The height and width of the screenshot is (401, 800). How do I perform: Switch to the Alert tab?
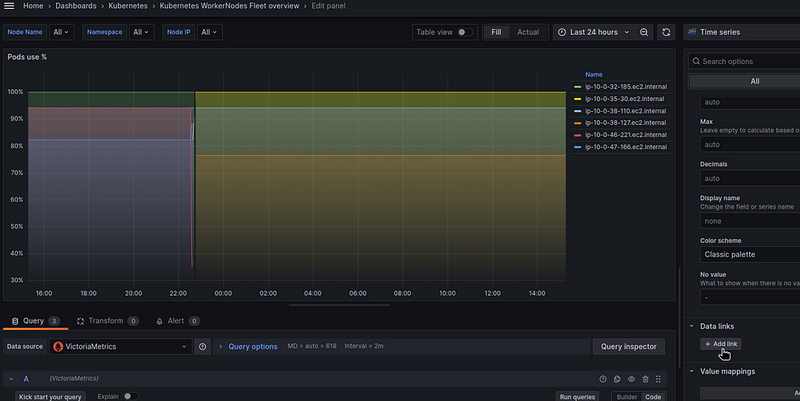(x=178, y=321)
